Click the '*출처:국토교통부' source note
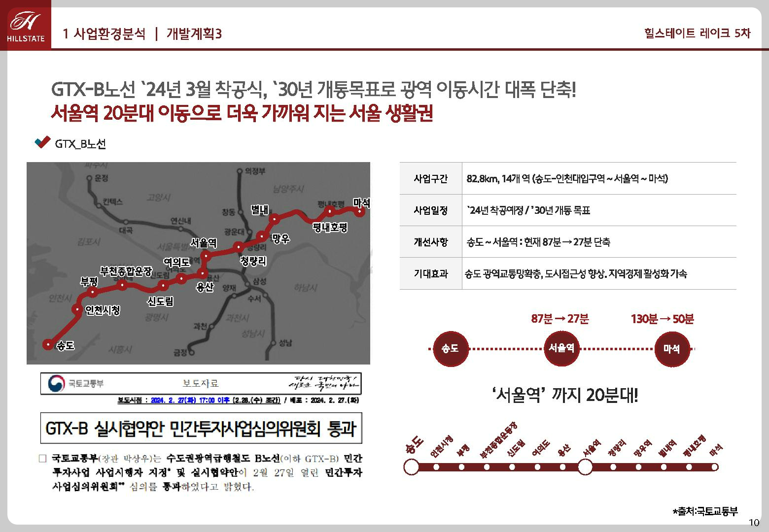This screenshot has width=769, height=532. tap(705, 511)
